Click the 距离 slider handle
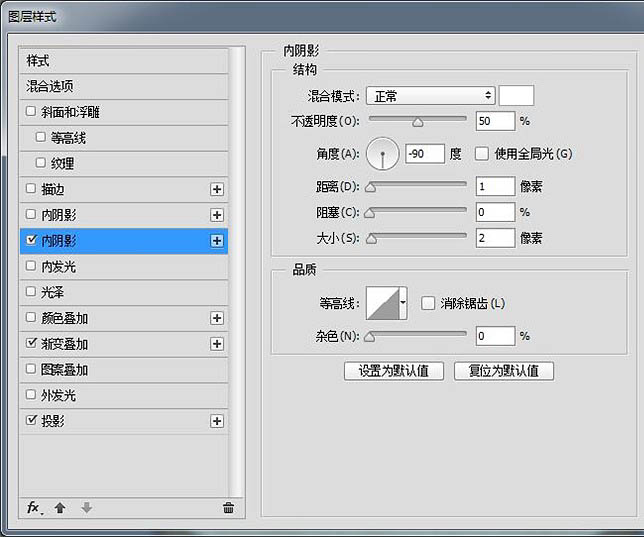This screenshot has height=537, width=644. pos(370,188)
